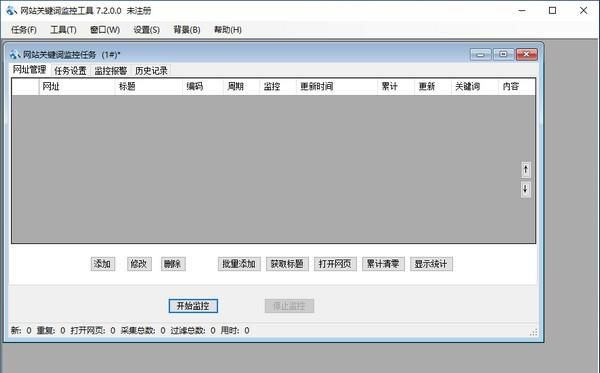Sort by the 关键词 column header
Image resolution: width=600 pixels, height=373 pixels.
pyautogui.click(x=474, y=86)
